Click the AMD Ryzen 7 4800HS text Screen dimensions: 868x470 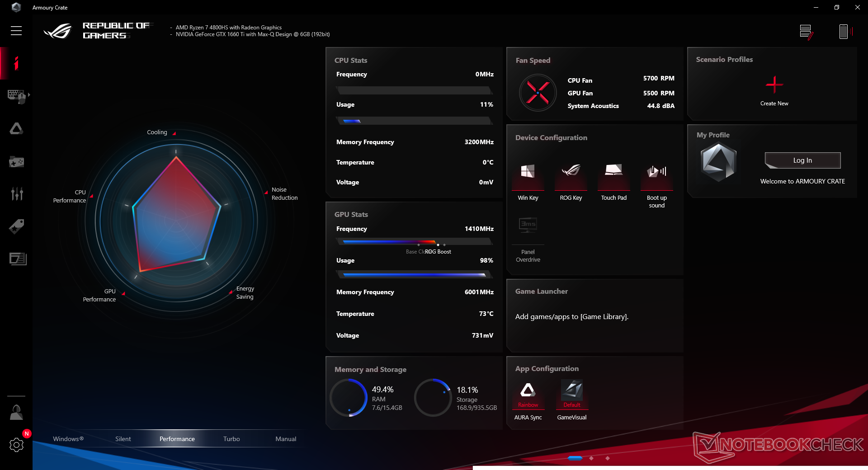point(229,28)
